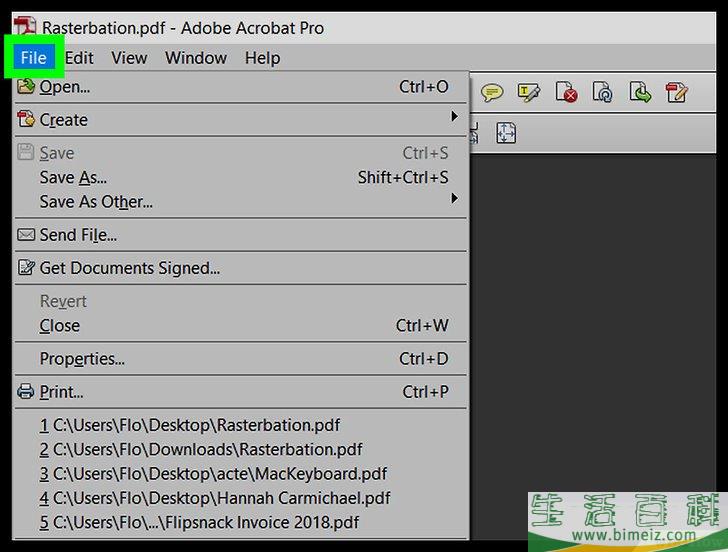728x552 pixels.
Task: Click the fit page to window icon
Action: [x=506, y=133]
